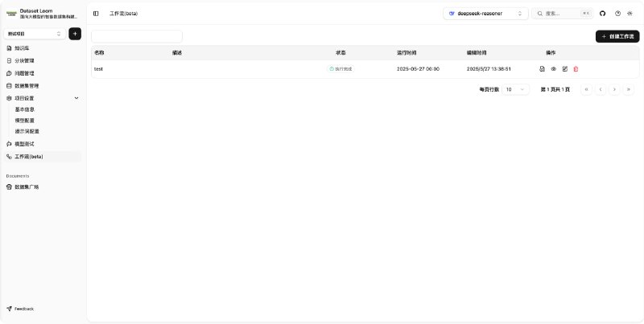Viewport: 644px width, 324px height.
Task: Open the GitHub repository icon
Action: (x=602, y=14)
